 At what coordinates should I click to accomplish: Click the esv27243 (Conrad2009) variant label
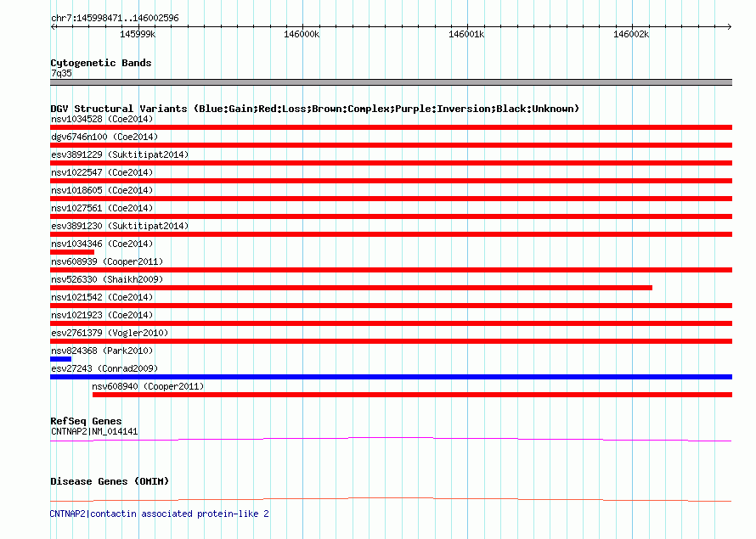(x=104, y=368)
